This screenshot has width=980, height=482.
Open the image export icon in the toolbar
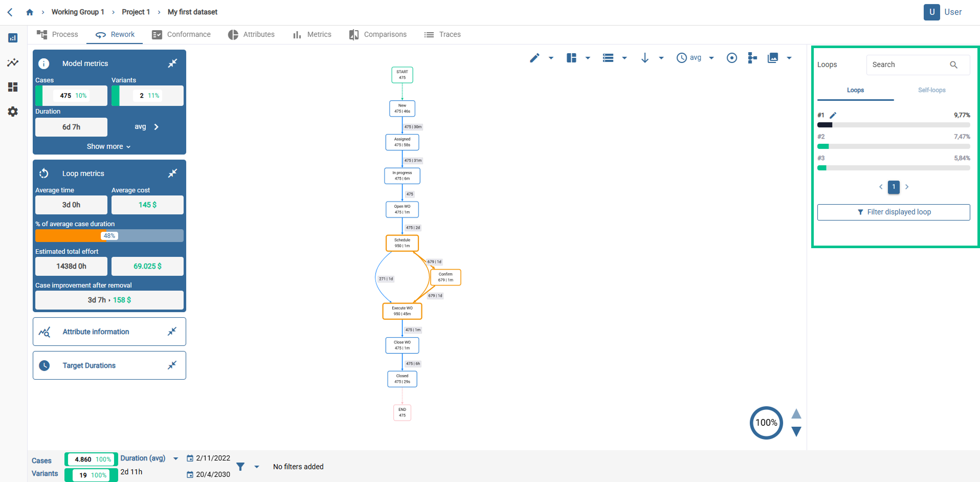tap(772, 58)
